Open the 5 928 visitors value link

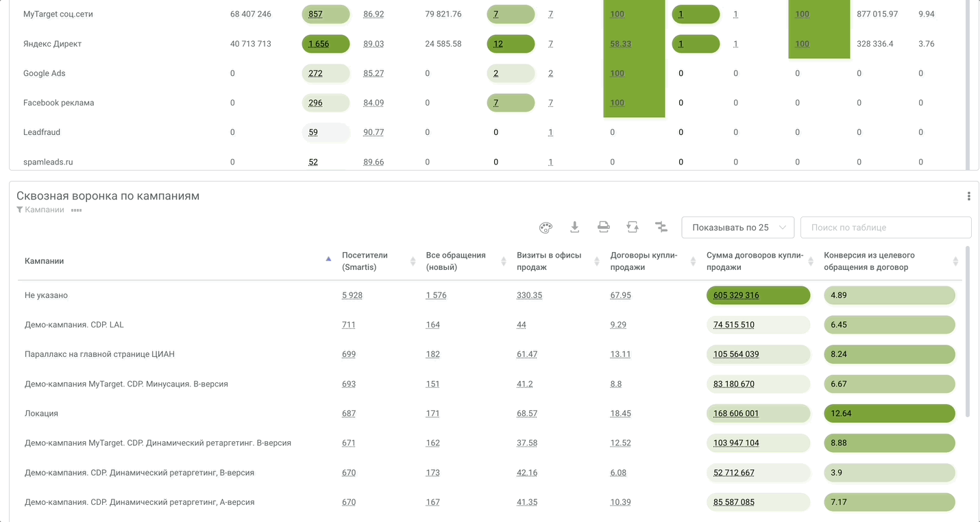352,295
